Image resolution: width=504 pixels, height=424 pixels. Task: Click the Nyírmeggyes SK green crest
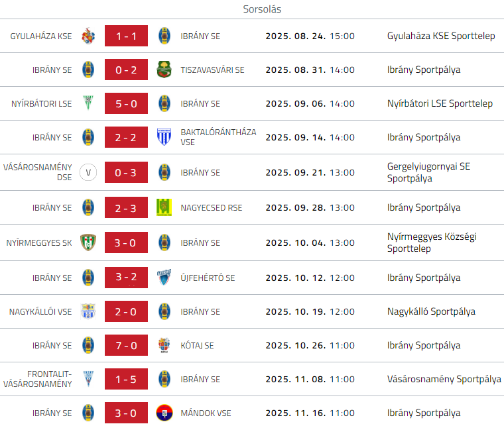click(88, 242)
